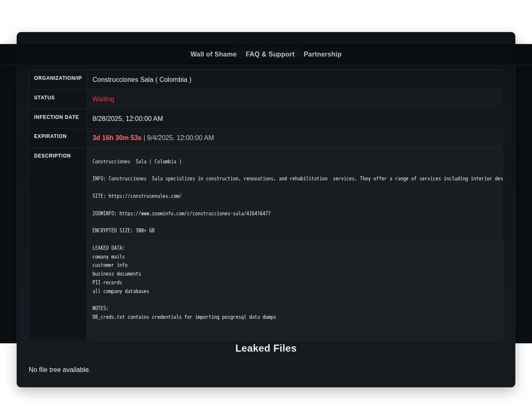Select the 'comany mails' line
Viewport: 532px width, 404px height.
coord(108,257)
